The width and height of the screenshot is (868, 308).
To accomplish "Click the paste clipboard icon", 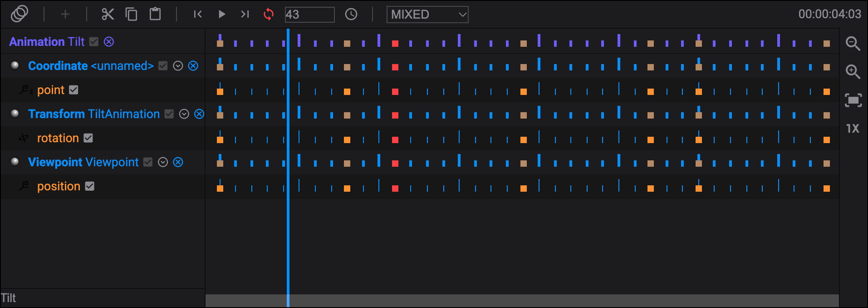I will tap(155, 14).
